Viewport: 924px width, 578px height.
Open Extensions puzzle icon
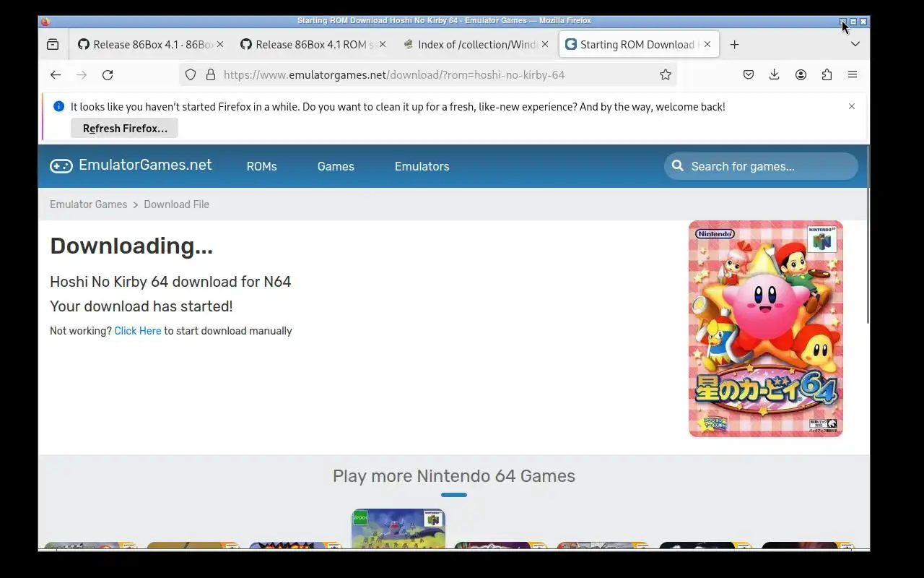click(x=827, y=74)
